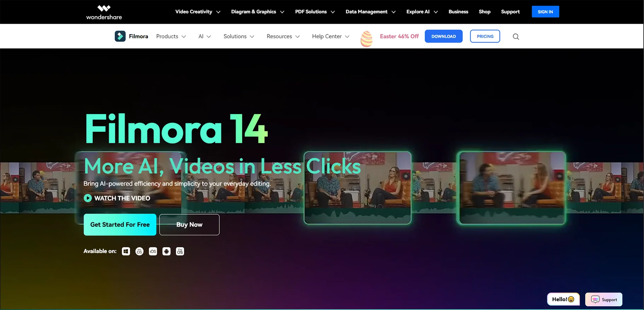Select the macOS platform icon

[139, 251]
